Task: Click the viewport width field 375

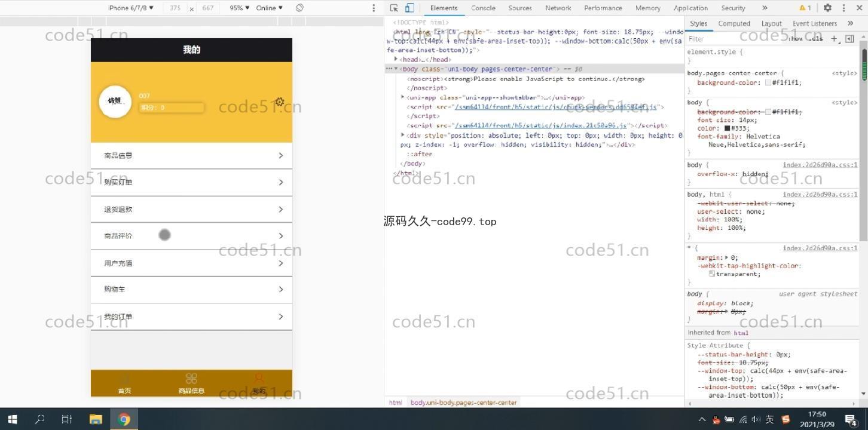Action: click(175, 8)
